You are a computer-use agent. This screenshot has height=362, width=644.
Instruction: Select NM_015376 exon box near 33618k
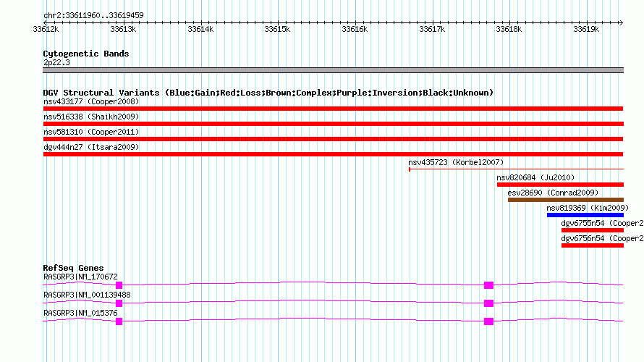pyautogui.click(x=488, y=321)
